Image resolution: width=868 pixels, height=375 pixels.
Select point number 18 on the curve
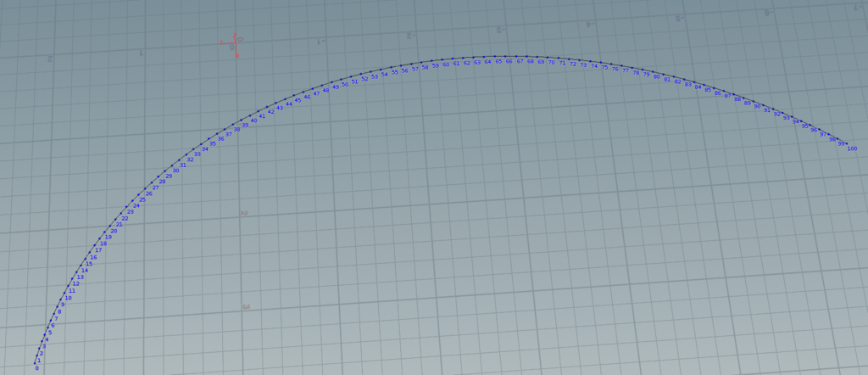103,243
